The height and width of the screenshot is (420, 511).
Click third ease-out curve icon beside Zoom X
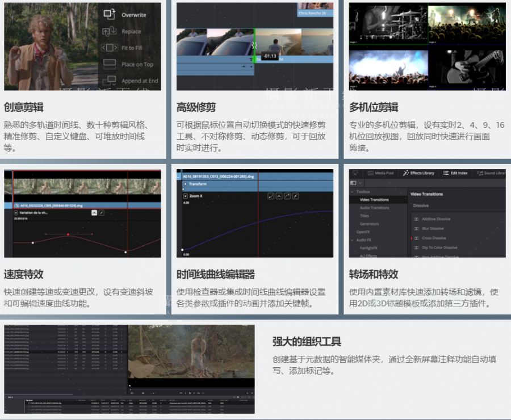click(287, 196)
